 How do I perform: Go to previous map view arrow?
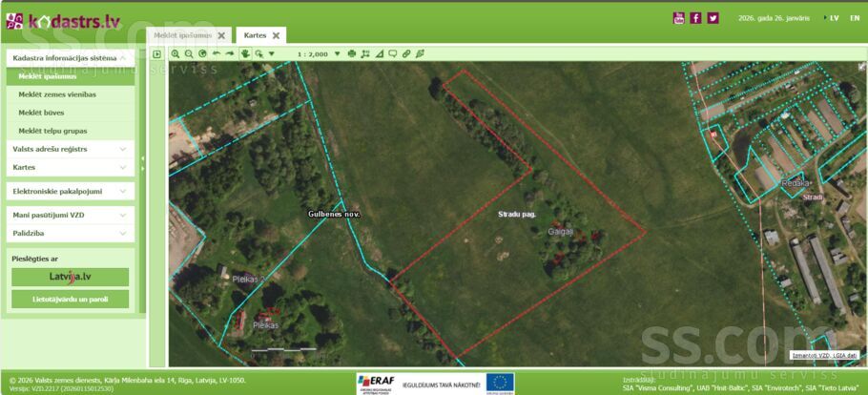tap(216, 53)
